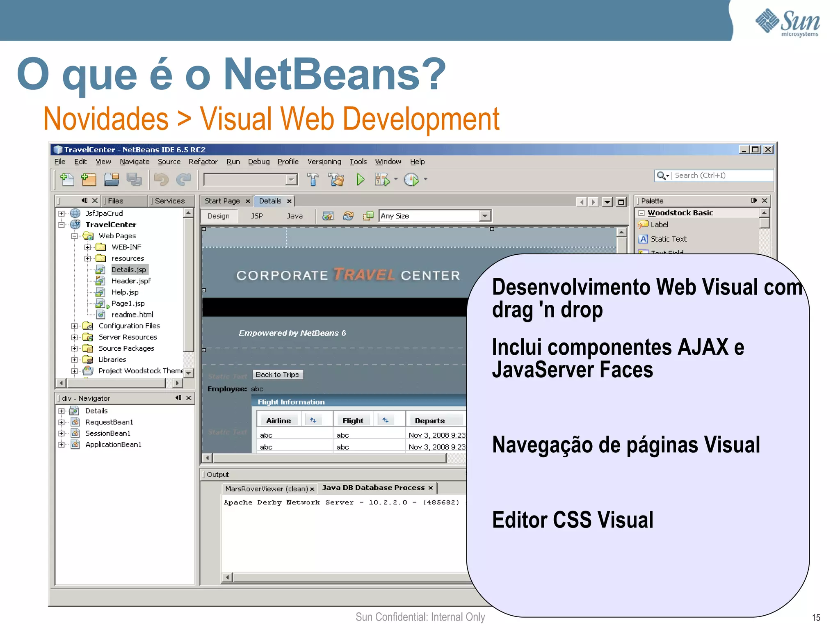Click Static Text component icon in Palette
This screenshot has height=630, width=840.
644,239
